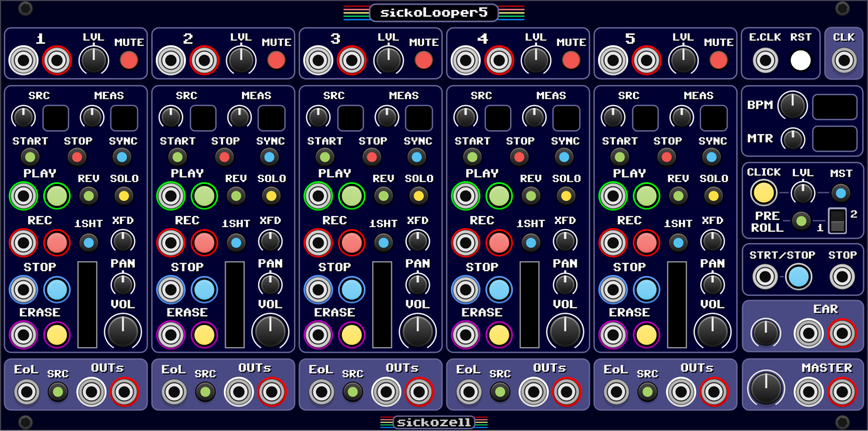
Task: Click the BPM knob
Action: point(793,105)
